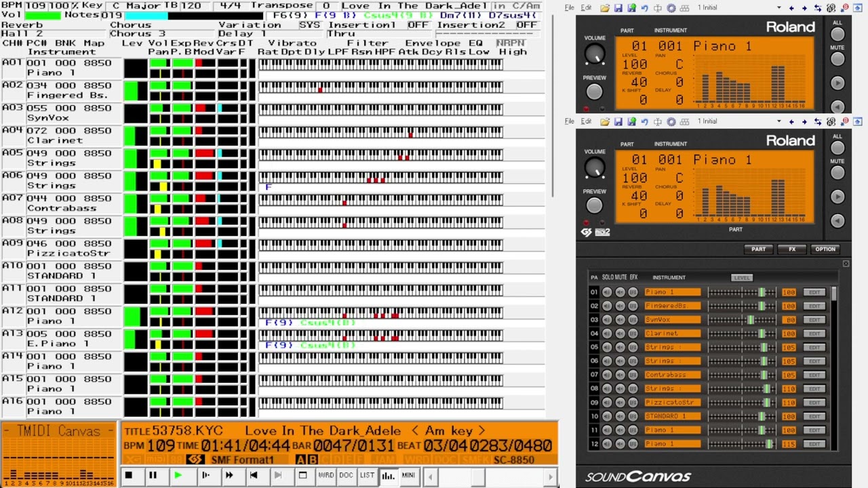Open the '1 Initial' preset dropdown in lower toolbar

pyautogui.click(x=778, y=122)
